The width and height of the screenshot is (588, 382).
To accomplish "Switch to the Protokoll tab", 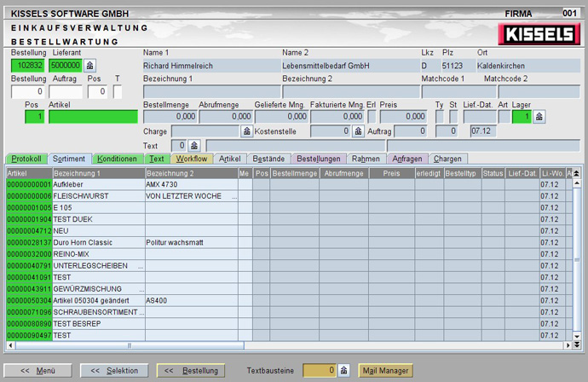I will [26, 159].
